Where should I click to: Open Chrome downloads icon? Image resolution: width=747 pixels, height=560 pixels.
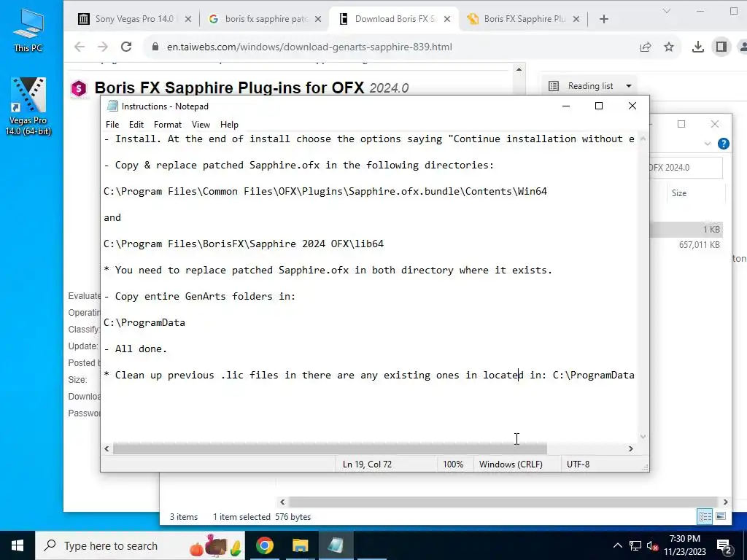[698, 47]
